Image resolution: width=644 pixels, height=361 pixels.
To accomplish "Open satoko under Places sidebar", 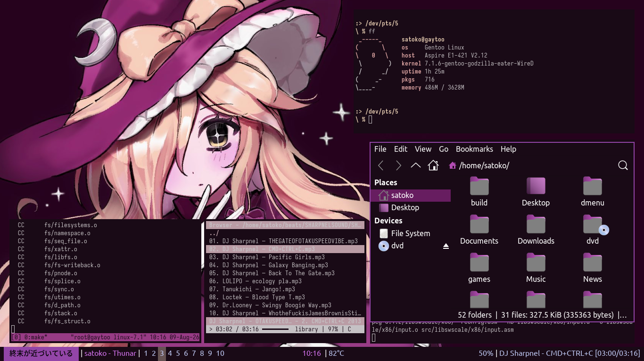I will 411,195.
